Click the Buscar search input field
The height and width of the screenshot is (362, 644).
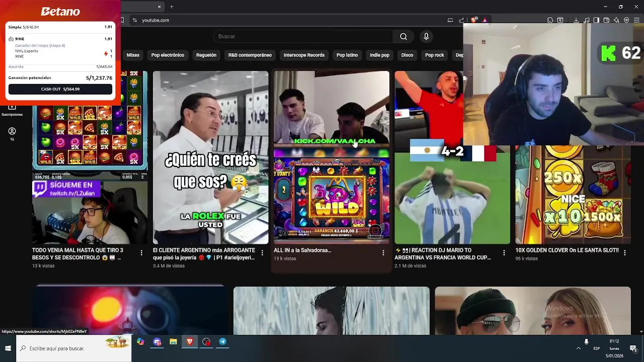(x=303, y=36)
